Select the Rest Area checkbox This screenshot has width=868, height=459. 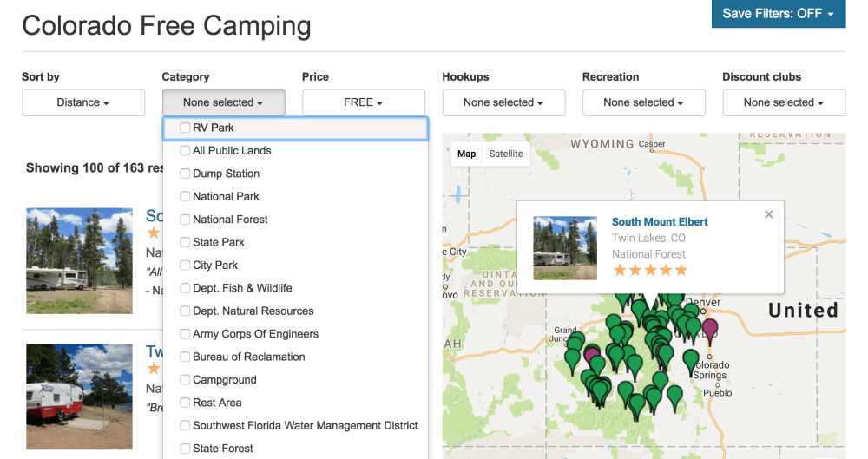tap(185, 403)
